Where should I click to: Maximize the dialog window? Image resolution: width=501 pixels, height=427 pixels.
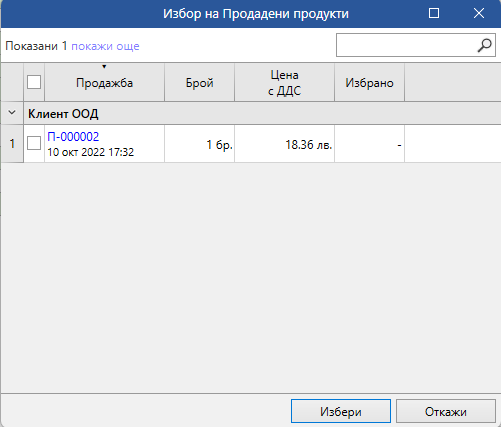pos(434,13)
